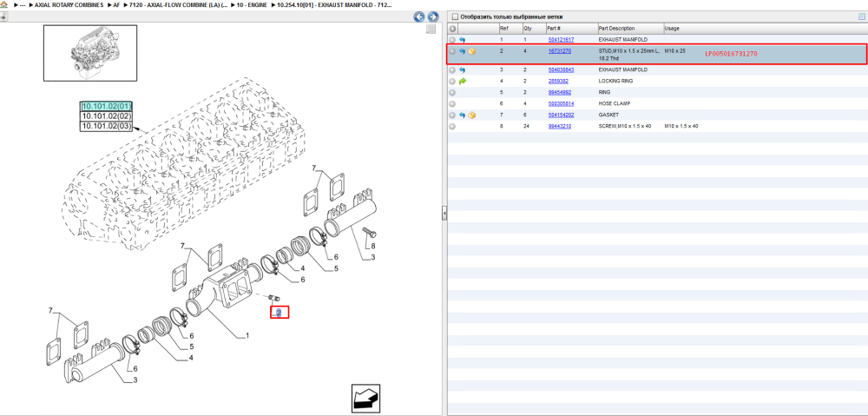The height and width of the screenshot is (416, 868).
Task: Open part number link 504154202
Action: [561, 116]
